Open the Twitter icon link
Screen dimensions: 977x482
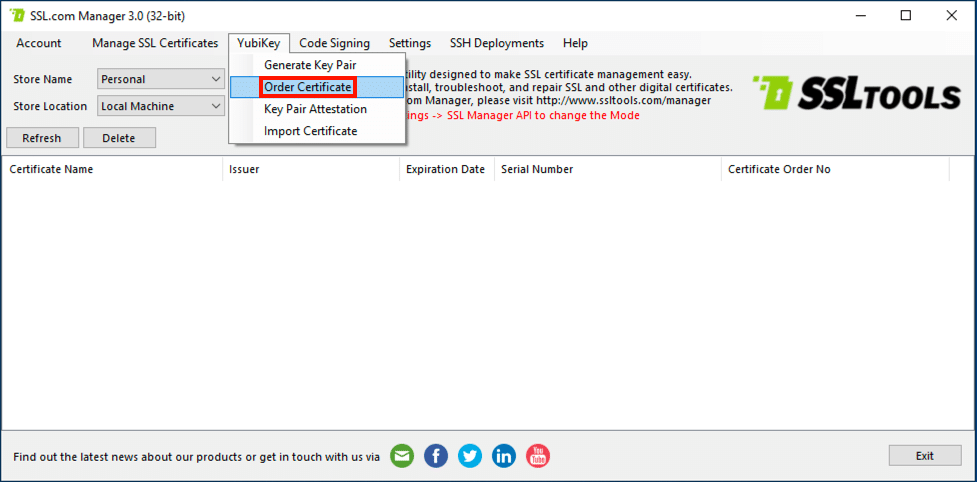click(x=470, y=456)
